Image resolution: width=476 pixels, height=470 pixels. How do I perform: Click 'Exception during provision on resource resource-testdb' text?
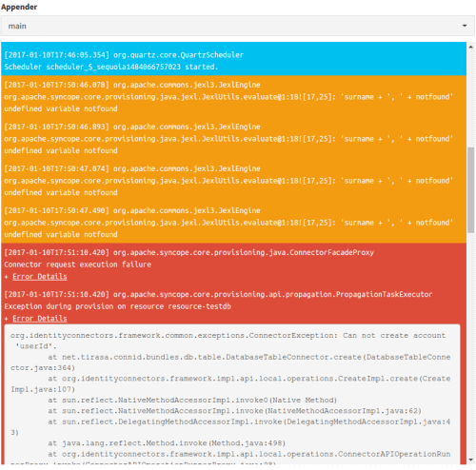(117, 306)
